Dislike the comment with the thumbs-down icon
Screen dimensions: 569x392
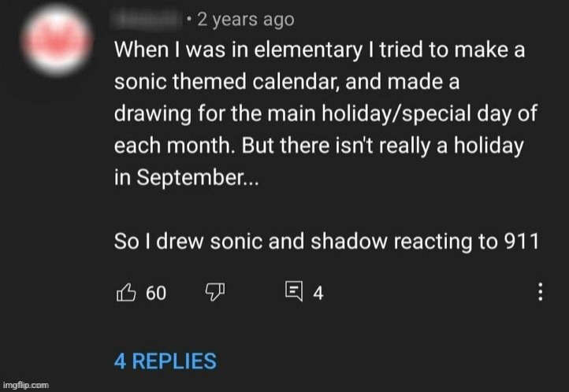215,293
